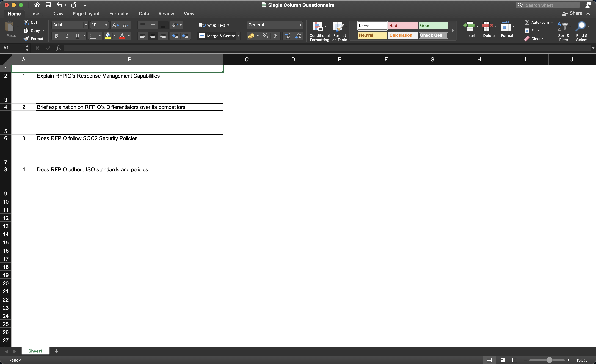
Task: Click the Share button
Action: point(572,13)
